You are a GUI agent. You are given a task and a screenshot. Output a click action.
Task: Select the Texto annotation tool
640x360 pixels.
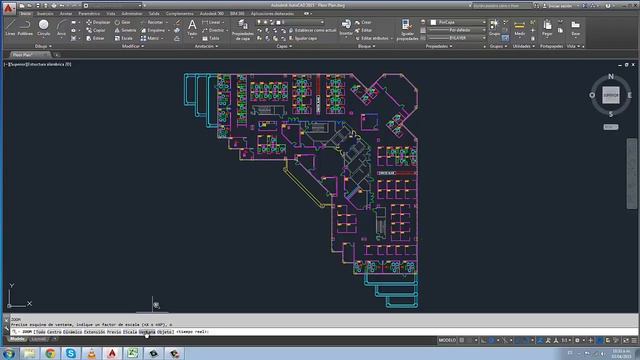pyautogui.click(x=192, y=28)
